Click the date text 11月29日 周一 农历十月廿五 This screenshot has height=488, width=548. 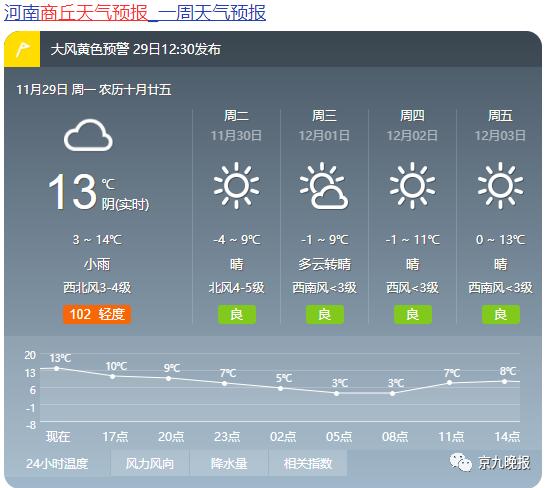[94, 90]
